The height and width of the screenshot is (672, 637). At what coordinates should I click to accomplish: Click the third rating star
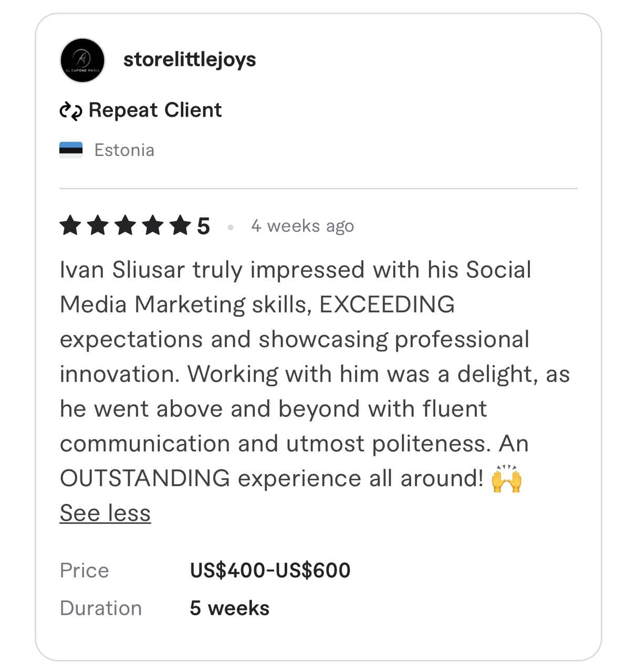(125, 226)
